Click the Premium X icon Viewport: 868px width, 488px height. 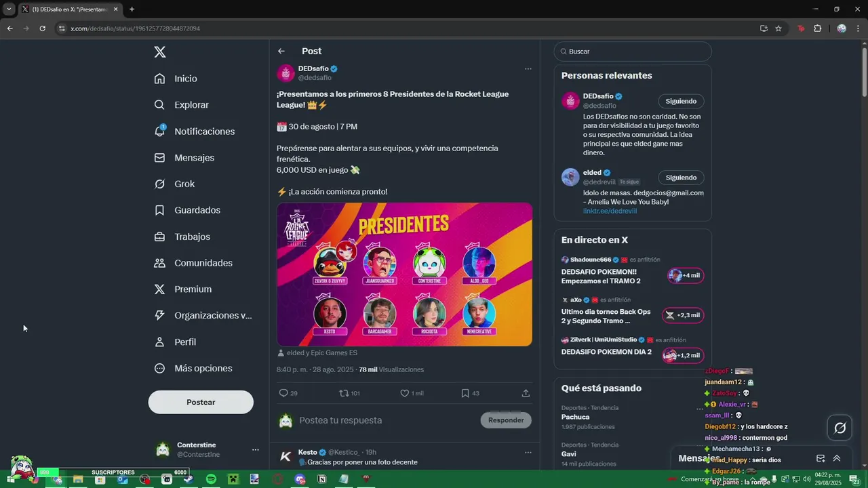pos(159,289)
